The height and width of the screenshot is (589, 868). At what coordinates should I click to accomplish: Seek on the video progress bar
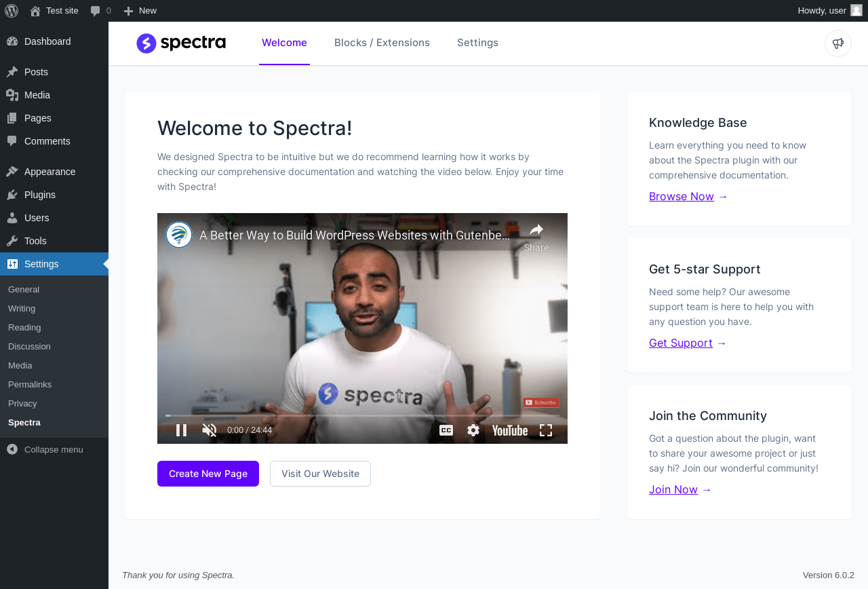pyautogui.click(x=363, y=415)
